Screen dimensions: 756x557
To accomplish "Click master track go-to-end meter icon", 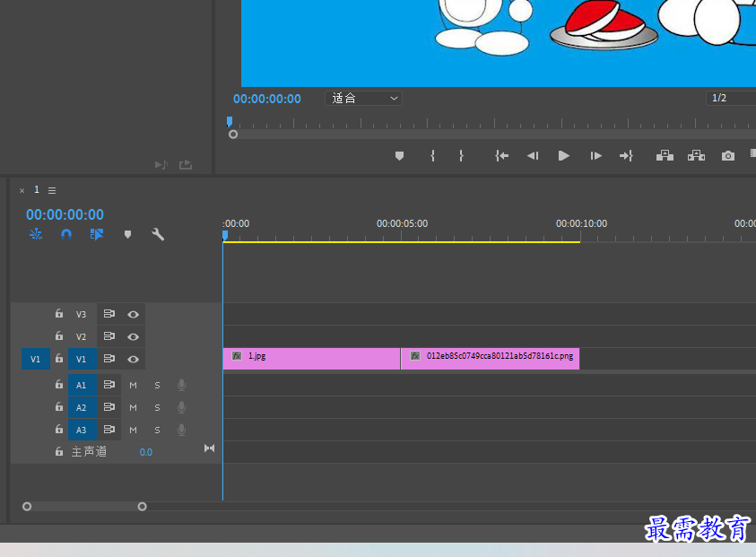I will tap(209, 448).
